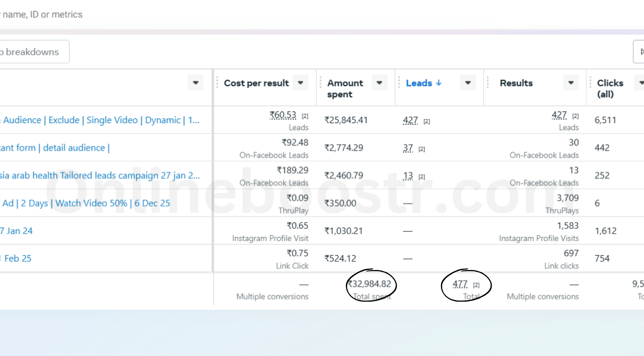Open the campaign name column dropdown arrow
Image resolution: width=644 pixels, height=356 pixels.
196,83
